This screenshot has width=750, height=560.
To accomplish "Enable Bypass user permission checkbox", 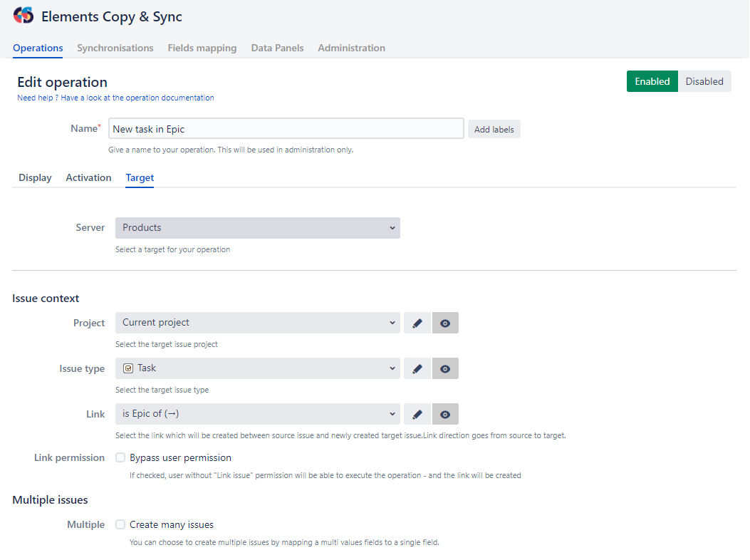I will [120, 457].
